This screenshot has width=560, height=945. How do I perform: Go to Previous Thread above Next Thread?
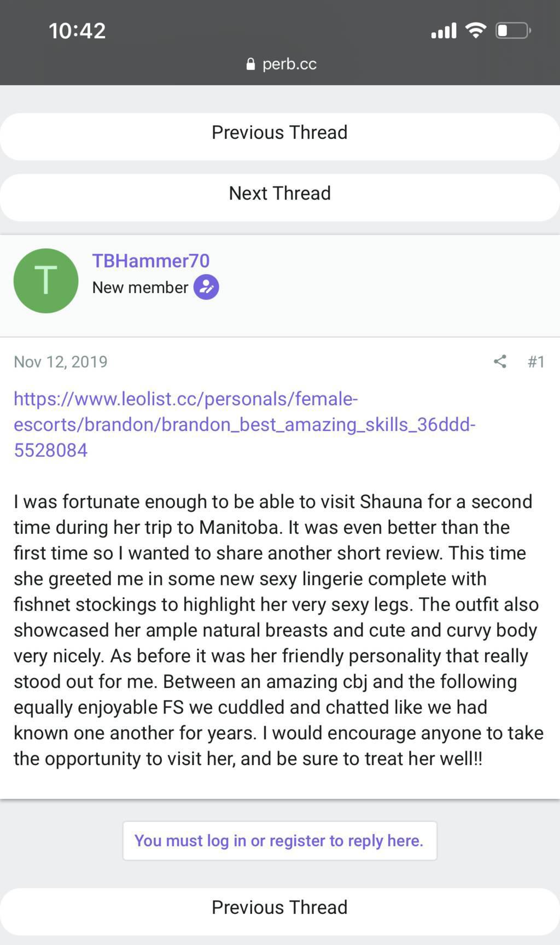coord(279,133)
